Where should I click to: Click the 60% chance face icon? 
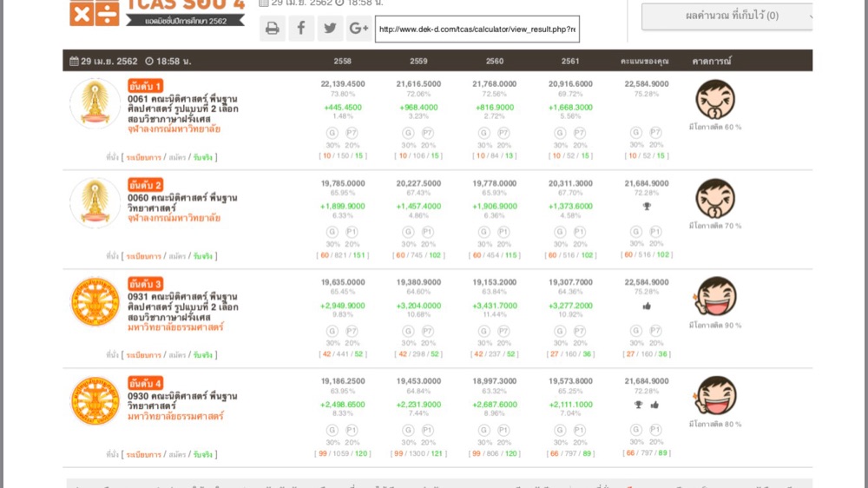point(715,100)
